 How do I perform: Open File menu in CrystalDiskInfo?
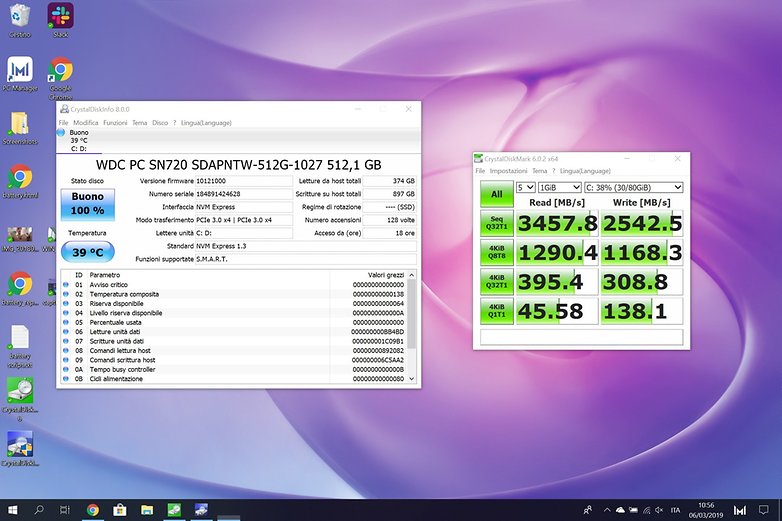pyautogui.click(x=63, y=123)
